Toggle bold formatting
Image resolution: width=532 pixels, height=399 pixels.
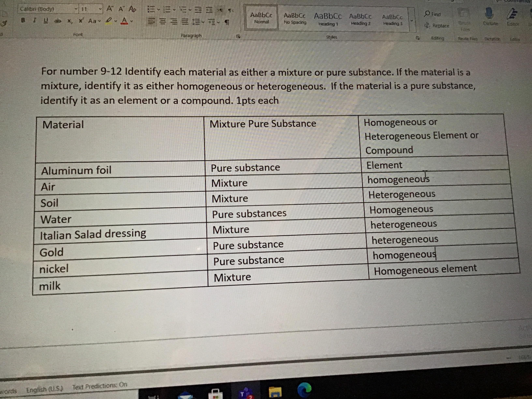[23, 20]
